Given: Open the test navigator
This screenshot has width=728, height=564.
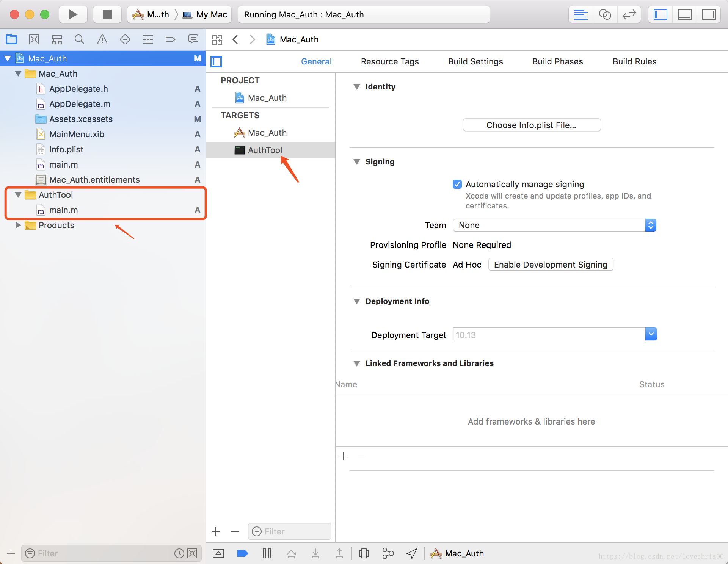Looking at the screenshot, I should coord(125,39).
